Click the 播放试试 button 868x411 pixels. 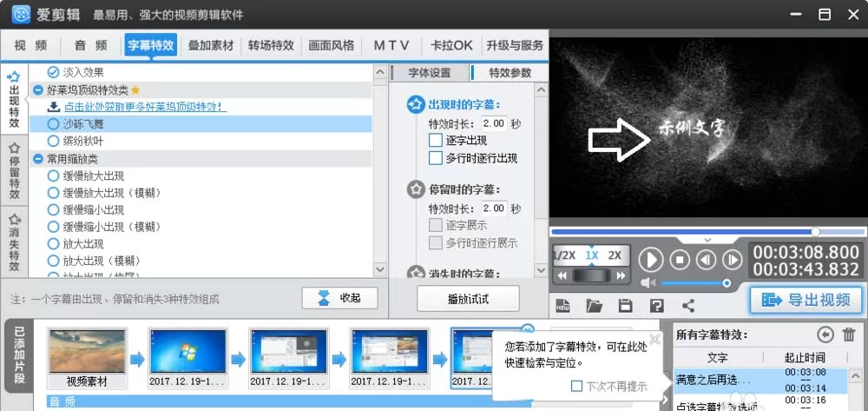469,299
